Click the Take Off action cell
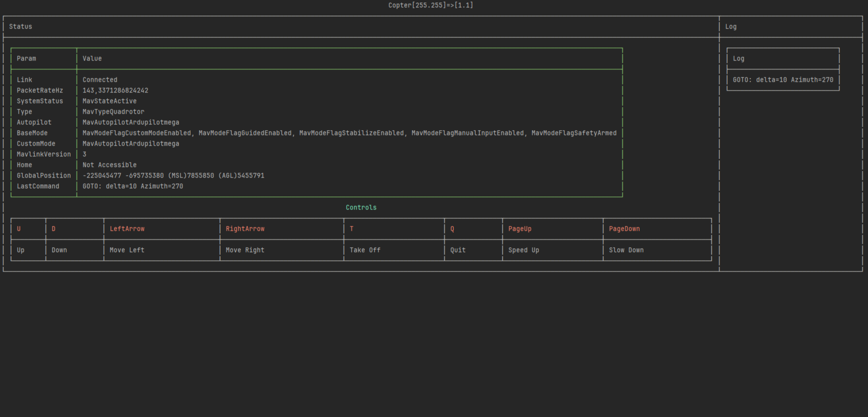This screenshot has height=417, width=868. (x=394, y=250)
